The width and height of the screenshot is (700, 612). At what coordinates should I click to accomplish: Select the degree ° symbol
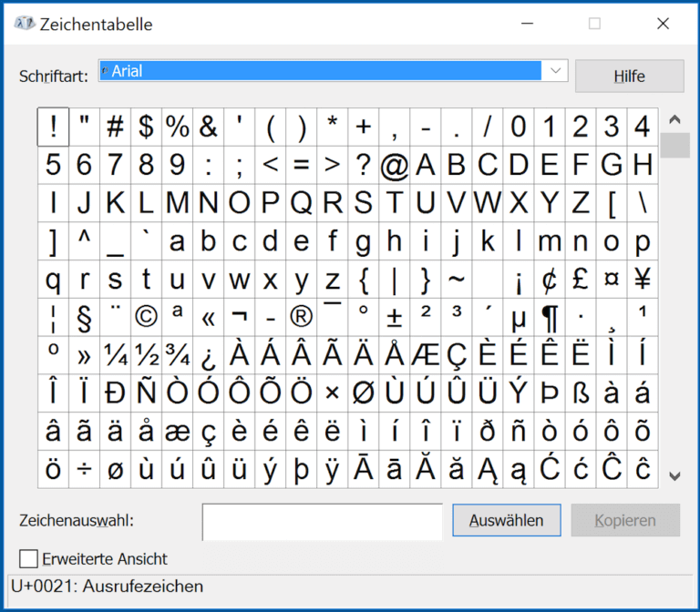click(x=364, y=317)
